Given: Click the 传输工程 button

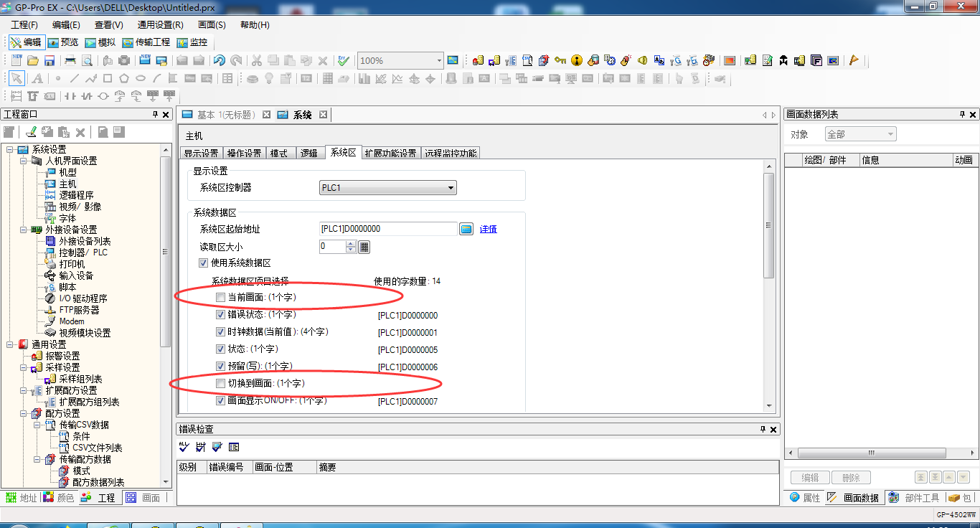Looking at the screenshot, I should coord(146,42).
